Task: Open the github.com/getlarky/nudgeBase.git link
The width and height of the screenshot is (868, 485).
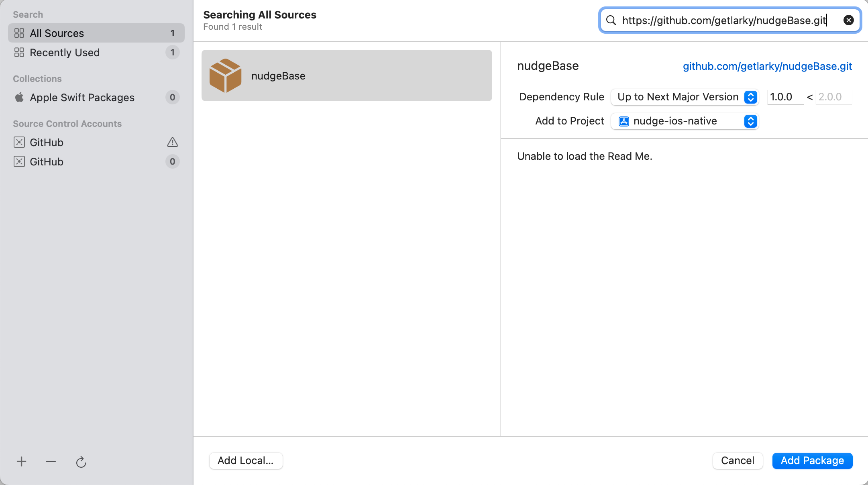Action: (x=767, y=66)
